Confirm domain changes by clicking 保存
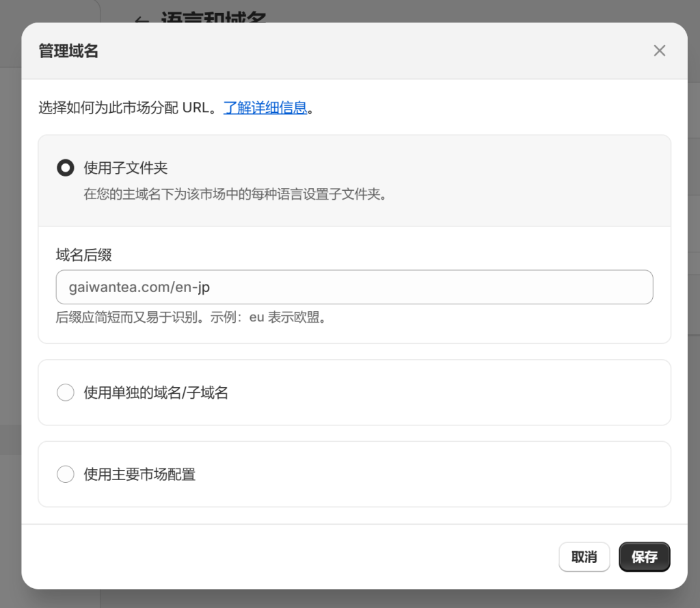700x608 pixels. [x=643, y=557]
